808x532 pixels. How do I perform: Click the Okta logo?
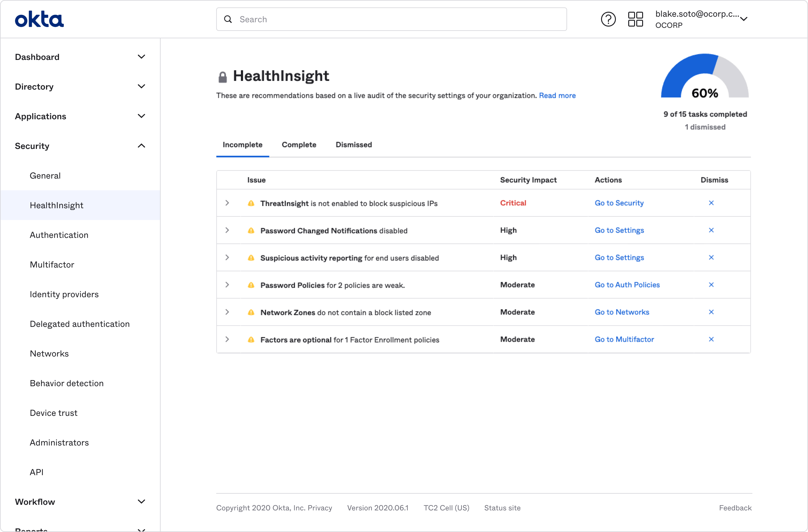[39, 19]
